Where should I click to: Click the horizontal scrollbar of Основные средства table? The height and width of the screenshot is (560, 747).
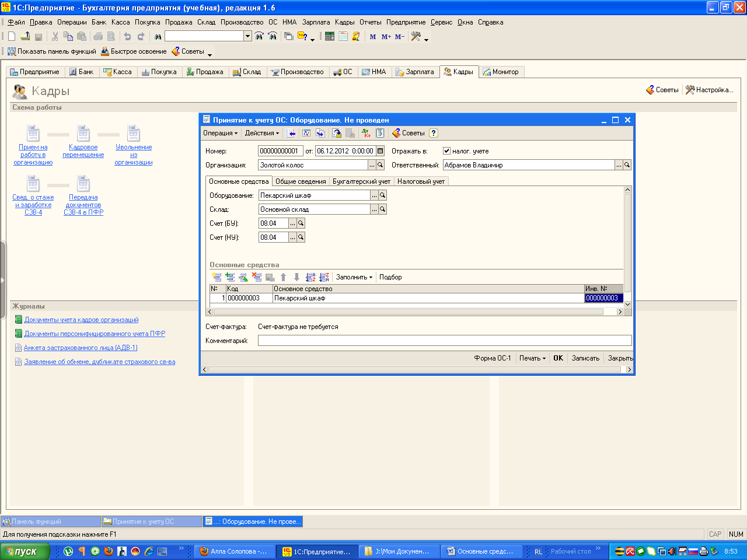tap(416, 312)
